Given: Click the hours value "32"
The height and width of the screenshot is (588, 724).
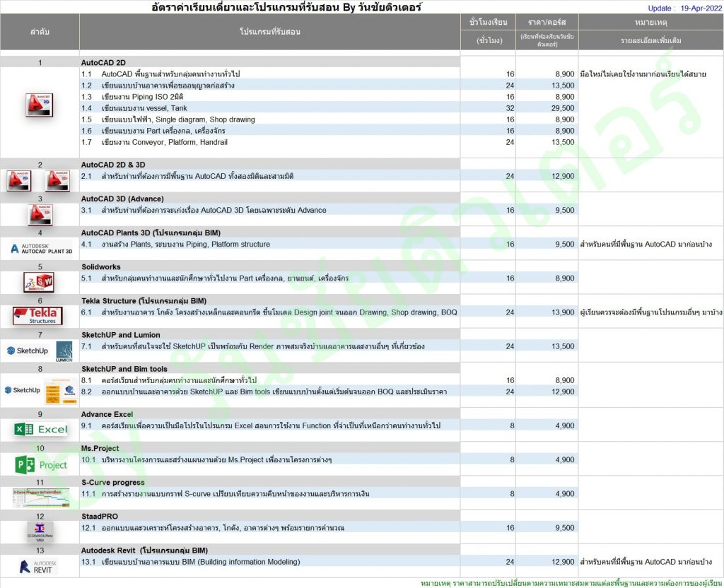Looking at the screenshot, I should pyautogui.click(x=510, y=108).
